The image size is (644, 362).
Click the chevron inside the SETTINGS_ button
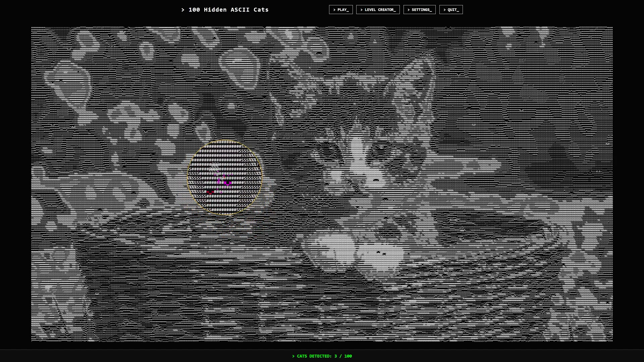click(x=409, y=10)
